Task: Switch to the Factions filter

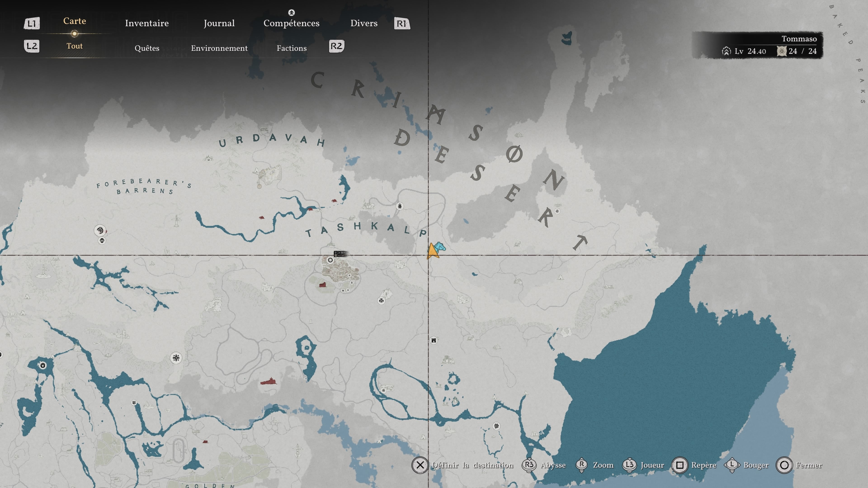Action: [292, 48]
